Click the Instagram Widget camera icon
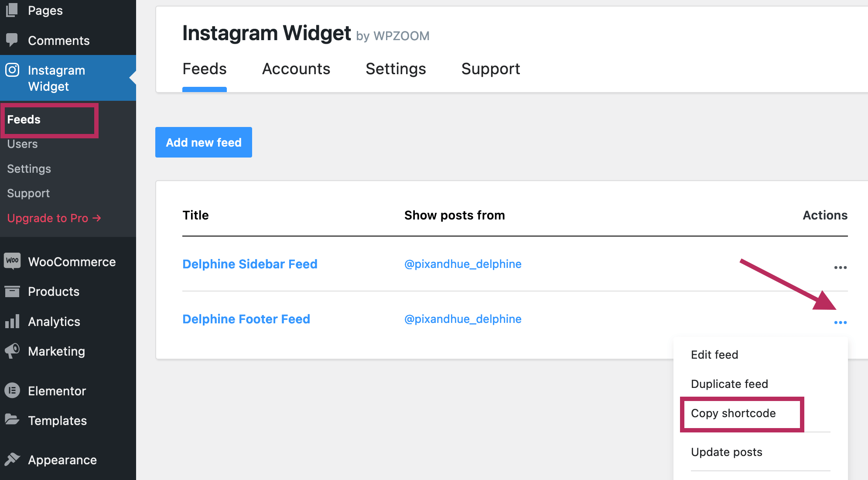Viewport: 868px width, 480px height. click(x=12, y=70)
